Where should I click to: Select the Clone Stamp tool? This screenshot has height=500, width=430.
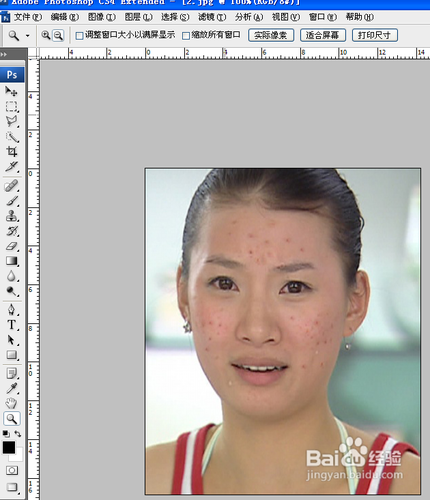[11, 216]
